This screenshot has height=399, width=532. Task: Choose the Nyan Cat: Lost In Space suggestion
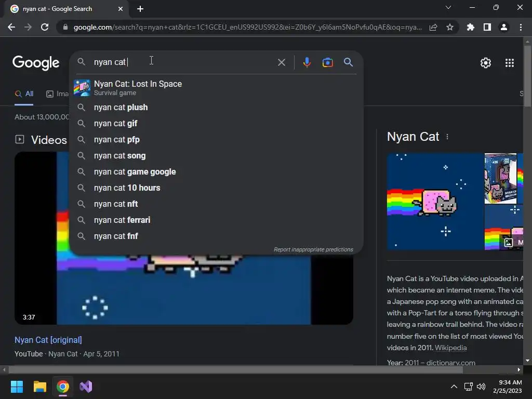point(216,88)
